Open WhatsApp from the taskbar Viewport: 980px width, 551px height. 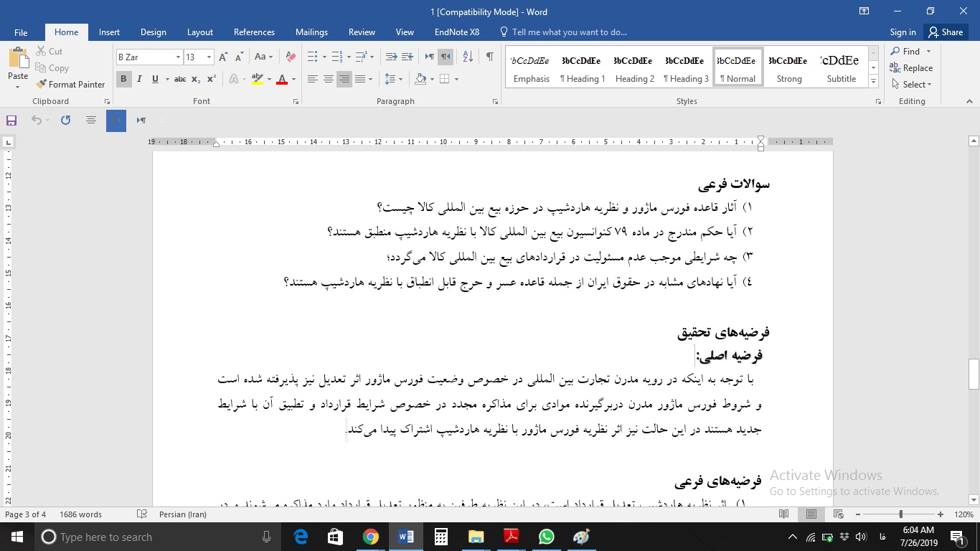point(546,537)
